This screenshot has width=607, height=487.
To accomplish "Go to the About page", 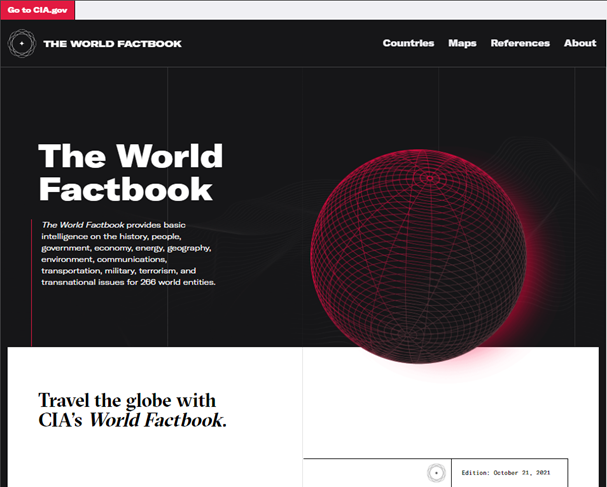I will [580, 43].
